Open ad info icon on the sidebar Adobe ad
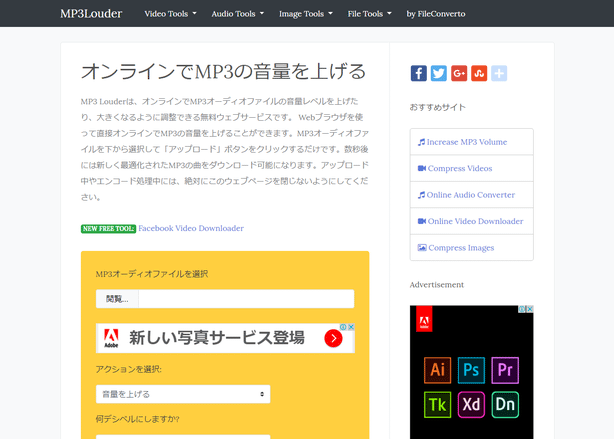Image resolution: width=614 pixels, height=439 pixels. tap(522, 309)
